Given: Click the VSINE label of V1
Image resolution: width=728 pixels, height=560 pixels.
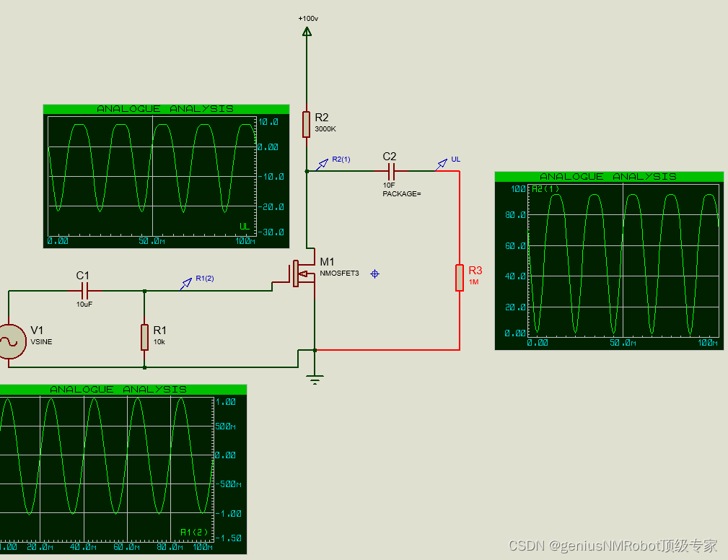Looking at the screenshot, I should point(41,342).
